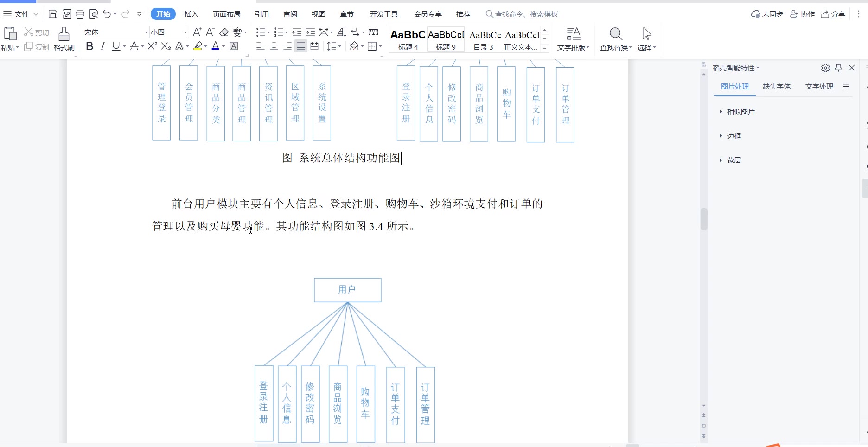Apply distributed alignment
This screenshot has height=447, width=868.
pos(314,46)
